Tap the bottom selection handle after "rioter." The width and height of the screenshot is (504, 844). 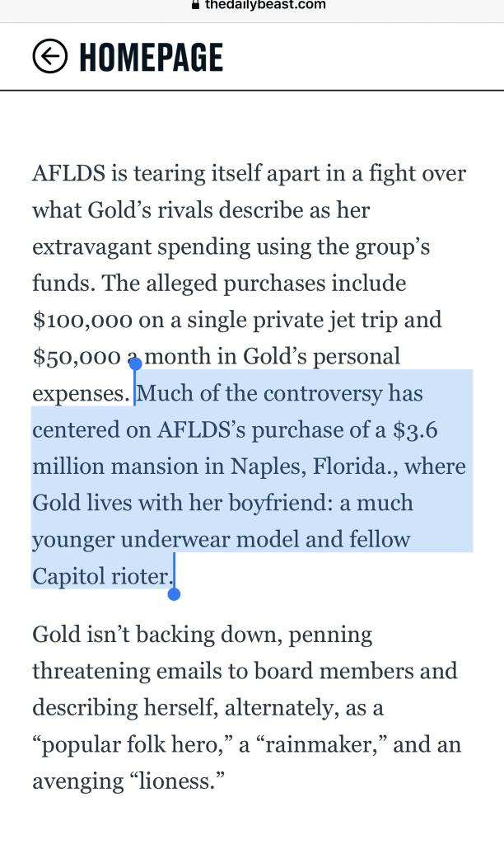(174, 593)
